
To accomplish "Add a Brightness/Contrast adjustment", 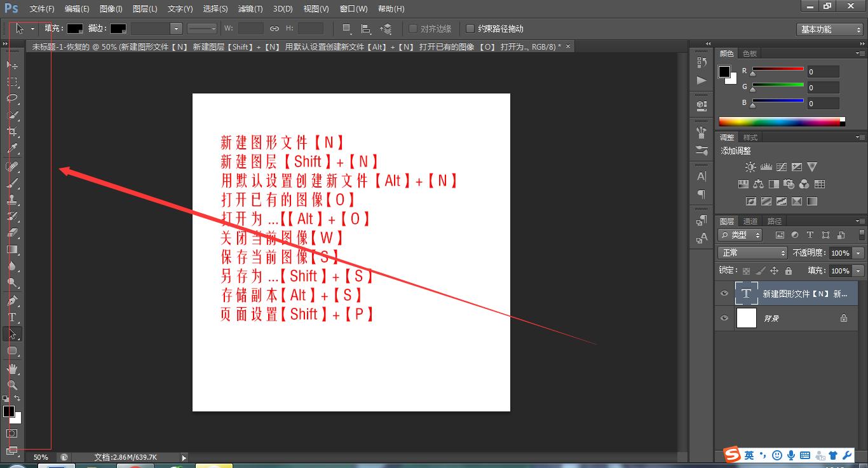I will (x=750, y=167).
